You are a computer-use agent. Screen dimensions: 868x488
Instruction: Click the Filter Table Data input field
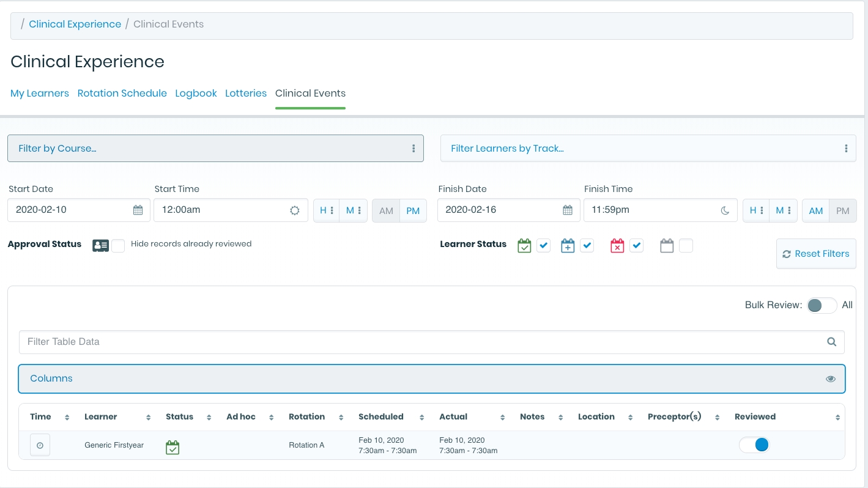[x=422, y=342]
